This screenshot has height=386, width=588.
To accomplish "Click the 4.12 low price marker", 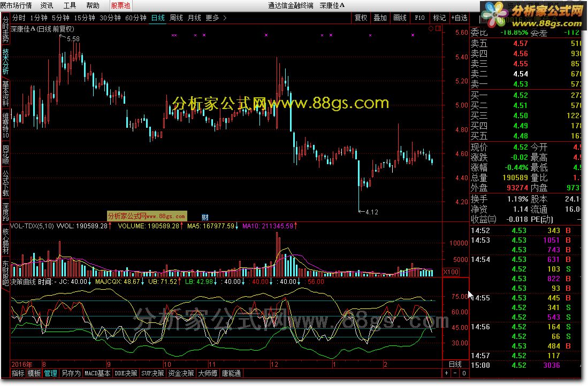I will click(371, 212).
